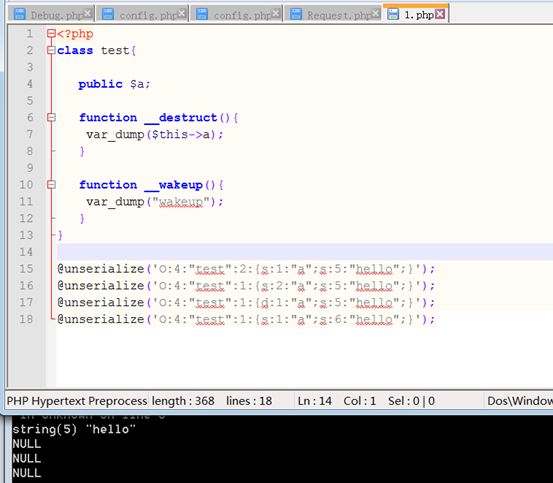Image resolution: width=553 pixels, height=483 pixels.
Task: Click the save icon on first config.php tab
Action: click(108, 14)
